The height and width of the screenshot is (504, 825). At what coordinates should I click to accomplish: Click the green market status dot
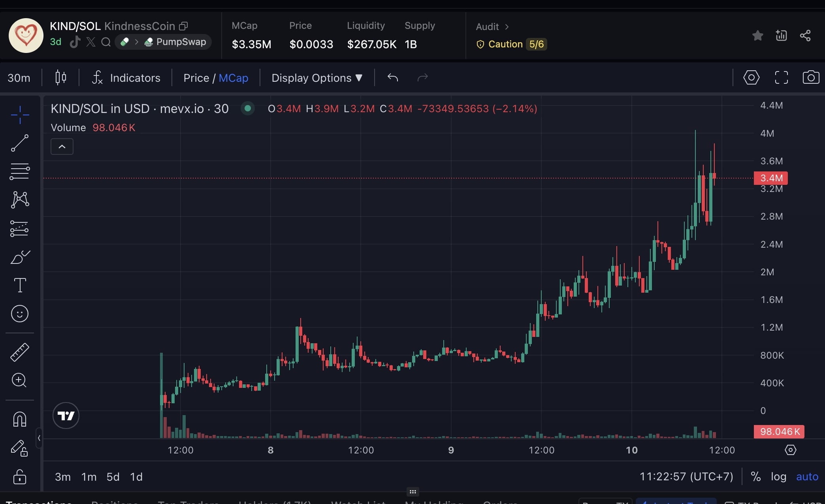(x=247, y=108)
